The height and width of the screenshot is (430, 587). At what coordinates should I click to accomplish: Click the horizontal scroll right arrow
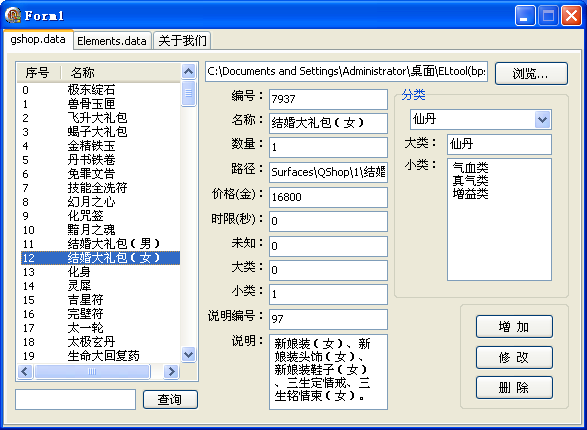[171, 371]
